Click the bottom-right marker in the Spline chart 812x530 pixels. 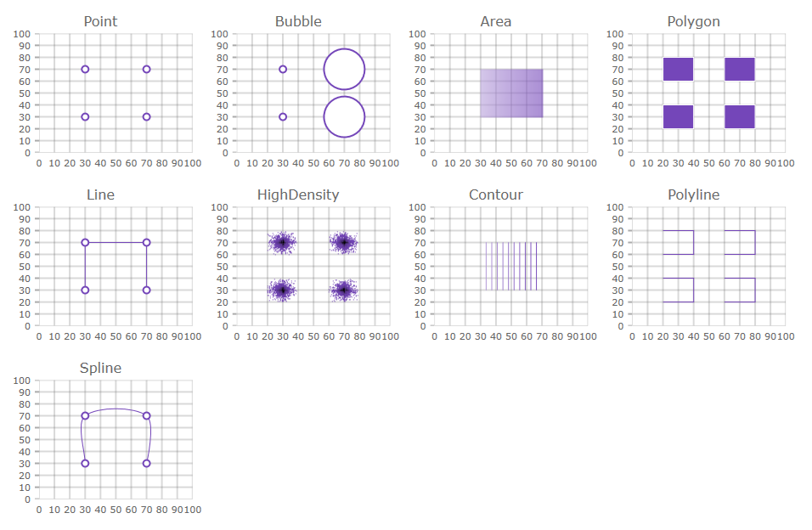pos(146,464)
